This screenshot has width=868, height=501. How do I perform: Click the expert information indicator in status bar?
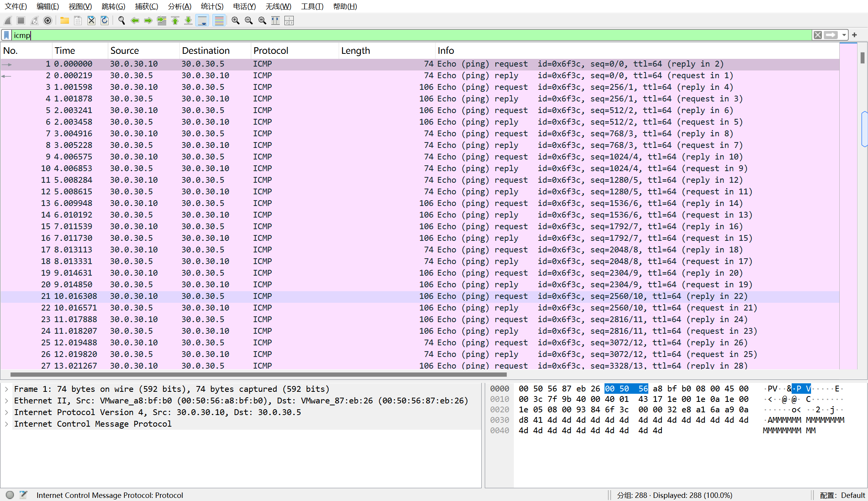[x=10, y=495]
